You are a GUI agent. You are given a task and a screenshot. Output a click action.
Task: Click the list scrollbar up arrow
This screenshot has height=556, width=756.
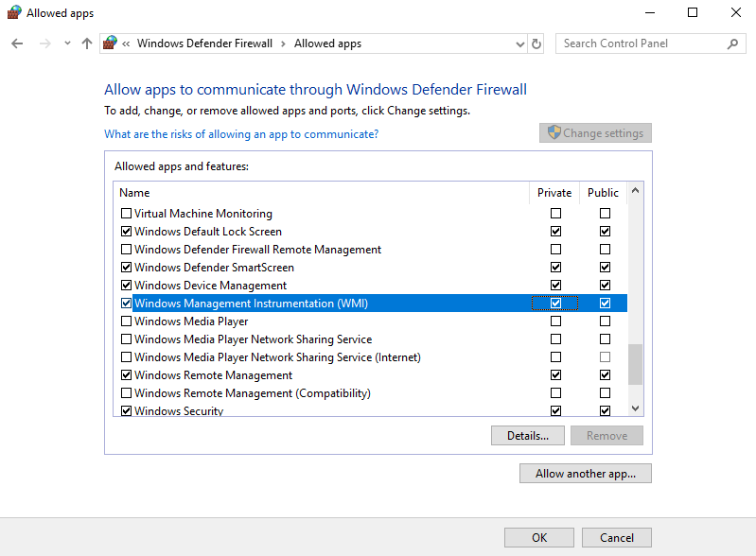pyautogui.click(x=636, y=190)
